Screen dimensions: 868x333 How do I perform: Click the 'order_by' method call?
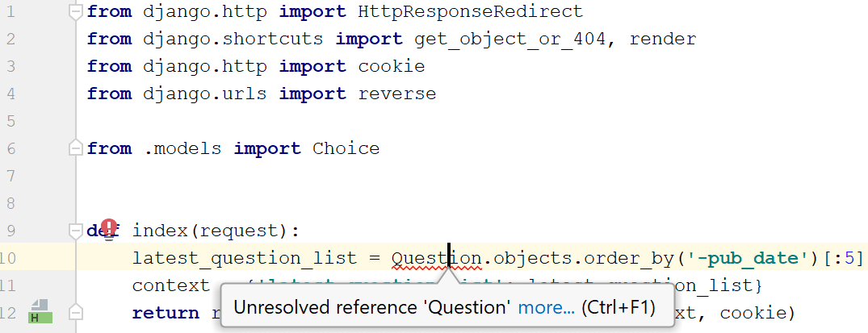[x=630, y=258]
